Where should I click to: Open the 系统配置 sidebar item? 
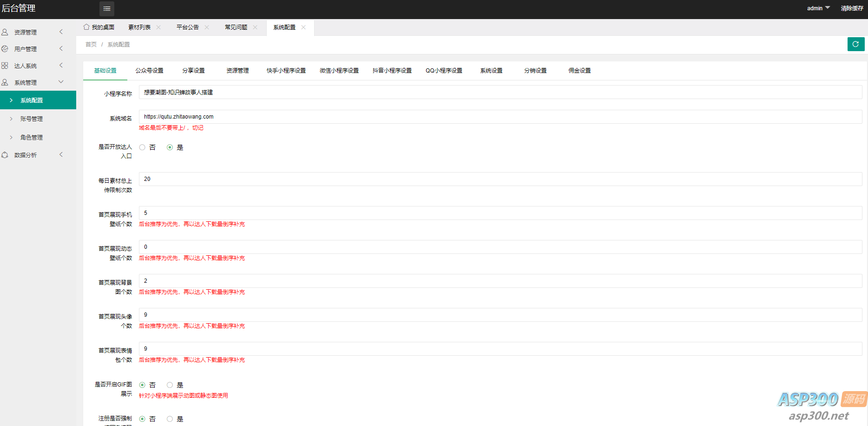38,100
